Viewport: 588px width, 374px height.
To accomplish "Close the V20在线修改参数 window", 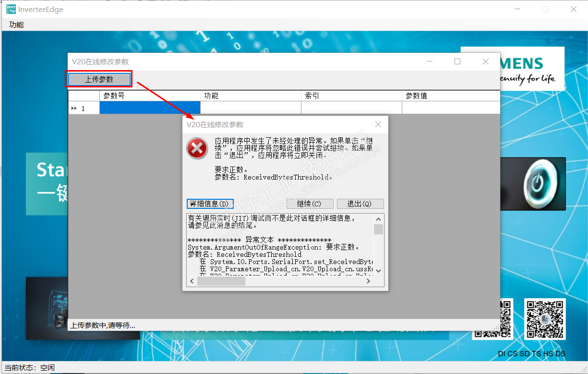I will pos(486,61).
